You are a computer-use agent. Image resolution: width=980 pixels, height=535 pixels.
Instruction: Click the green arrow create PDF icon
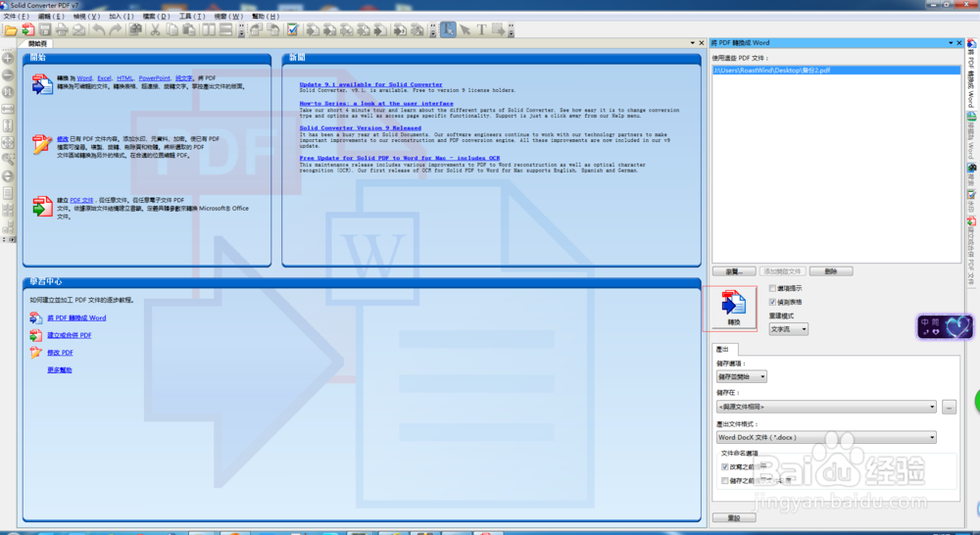(42, 206)
